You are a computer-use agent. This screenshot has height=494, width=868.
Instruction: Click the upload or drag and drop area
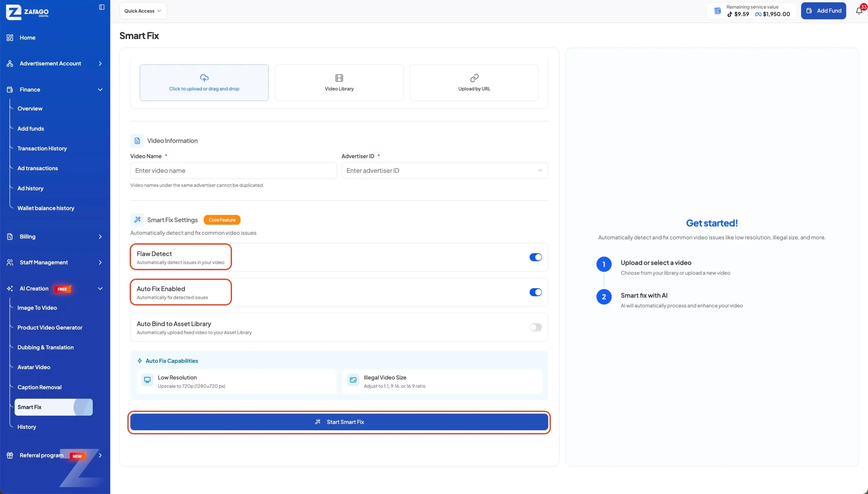tap(204, 82)
